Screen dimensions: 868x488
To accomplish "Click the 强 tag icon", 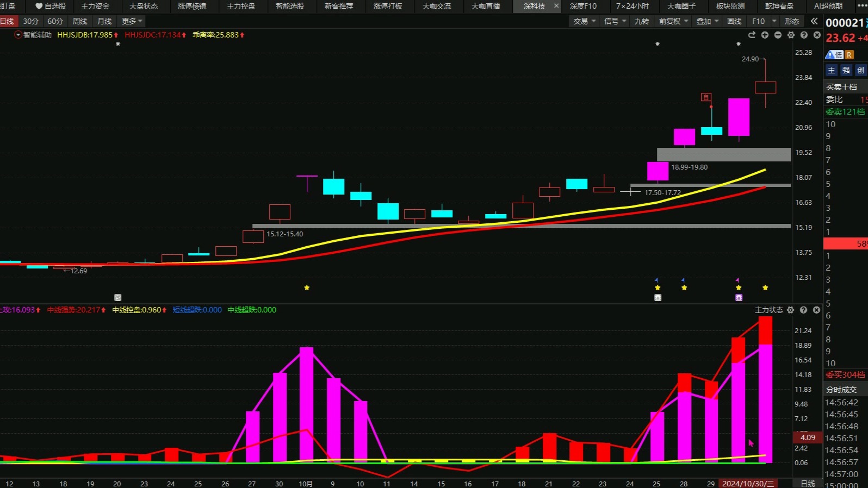I will (x=846, y=70).
